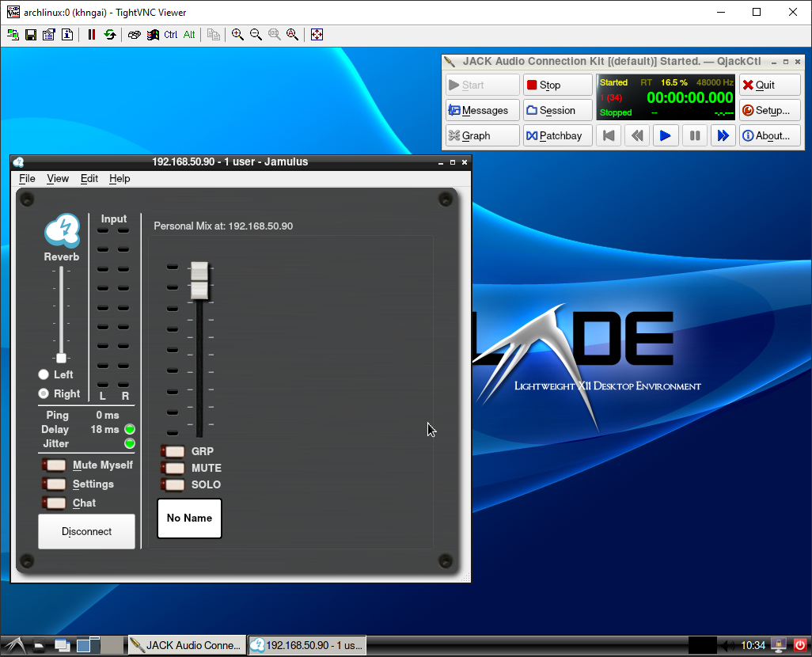Click the Zoom out magnifier icon

coord(256,35)
